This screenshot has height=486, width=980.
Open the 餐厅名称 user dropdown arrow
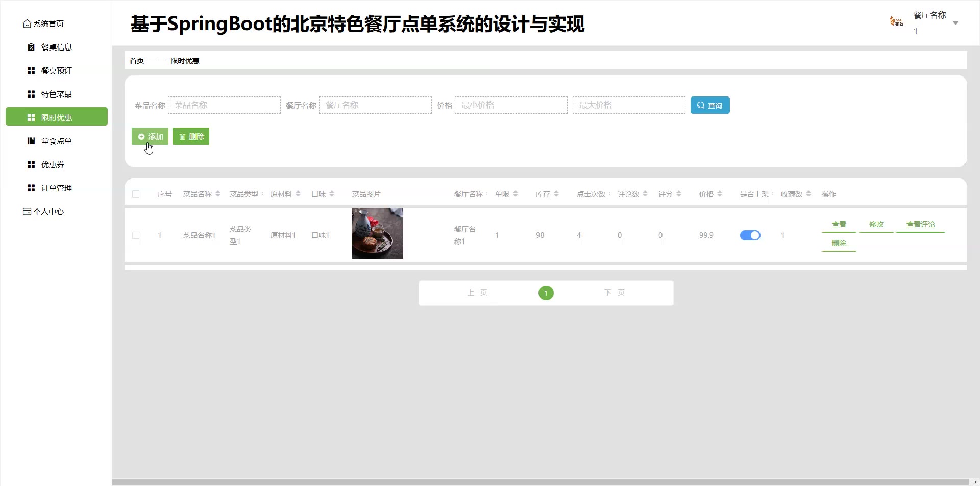pos(955,23)
